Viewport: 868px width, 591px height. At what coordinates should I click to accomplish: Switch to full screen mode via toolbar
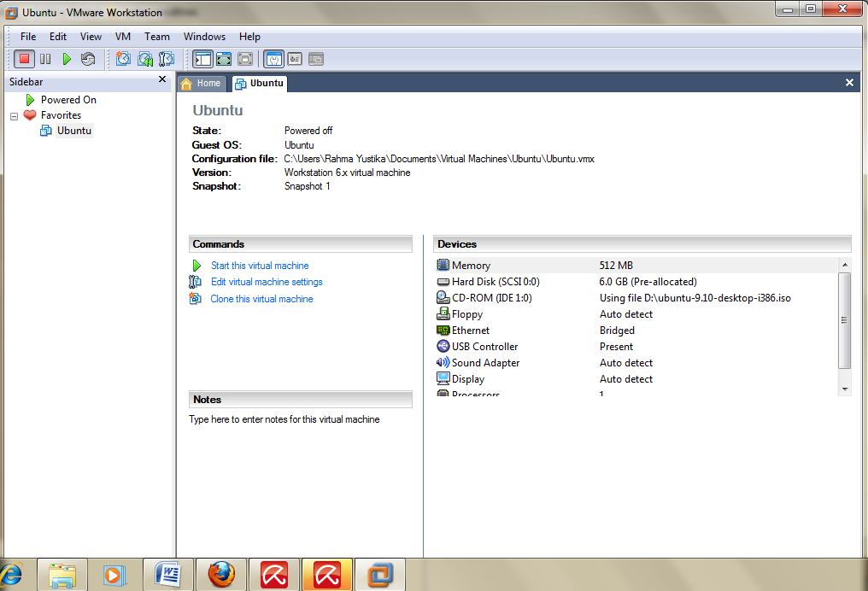coord(224,59)
